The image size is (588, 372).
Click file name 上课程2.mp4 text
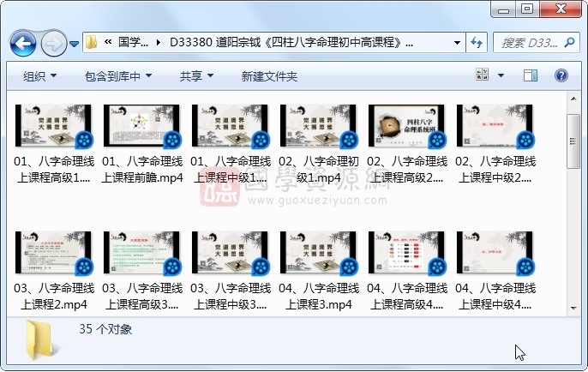[x=54, y=304]
